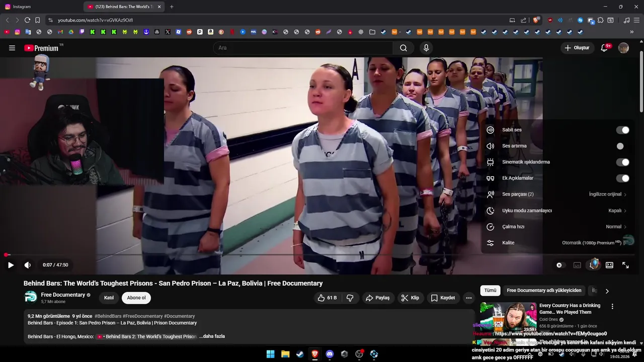Save the video with the Kaydet button
Image resolution: width=644 pixels, height=362 pixels.
[443, 298]
